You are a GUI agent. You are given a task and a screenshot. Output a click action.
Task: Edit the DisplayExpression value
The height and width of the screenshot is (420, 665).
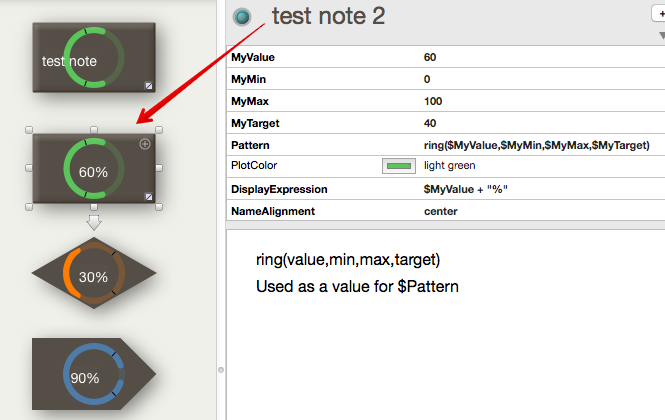click(x=465, y=189)
